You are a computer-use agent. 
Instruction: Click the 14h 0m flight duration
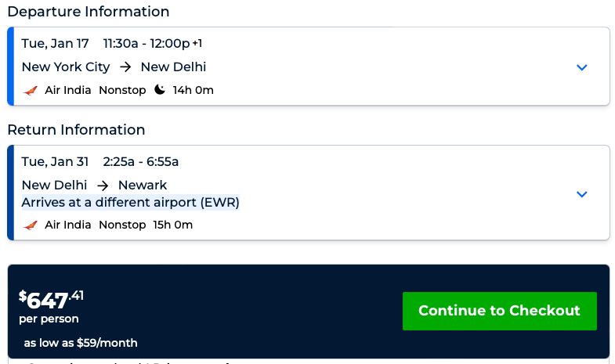[x=193, y=90]
